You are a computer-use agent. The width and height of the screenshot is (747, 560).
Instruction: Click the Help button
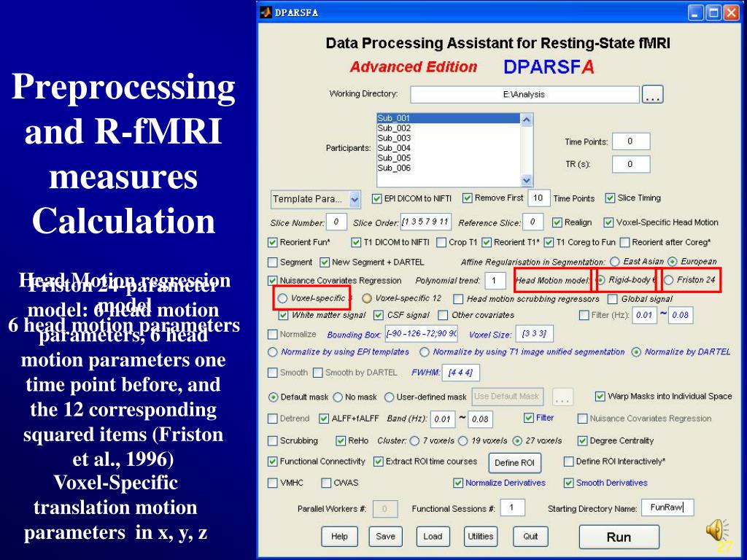[x=339, y=537]
